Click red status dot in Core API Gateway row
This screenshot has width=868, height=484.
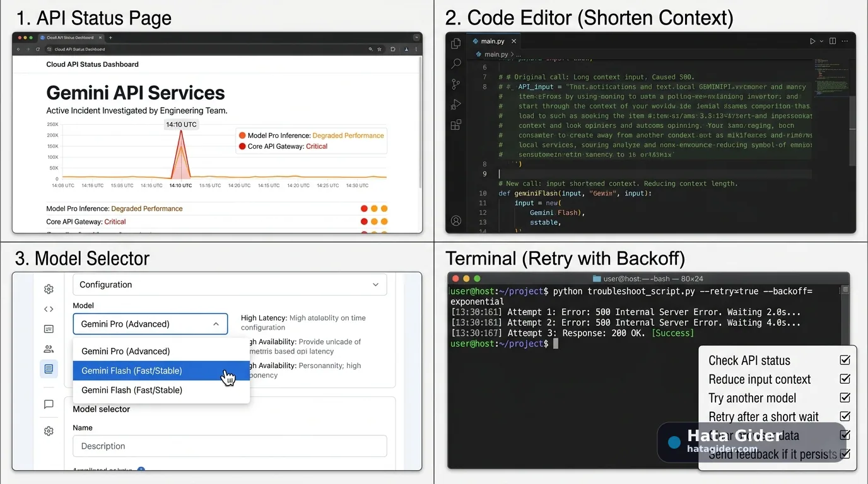coord(364,222)
